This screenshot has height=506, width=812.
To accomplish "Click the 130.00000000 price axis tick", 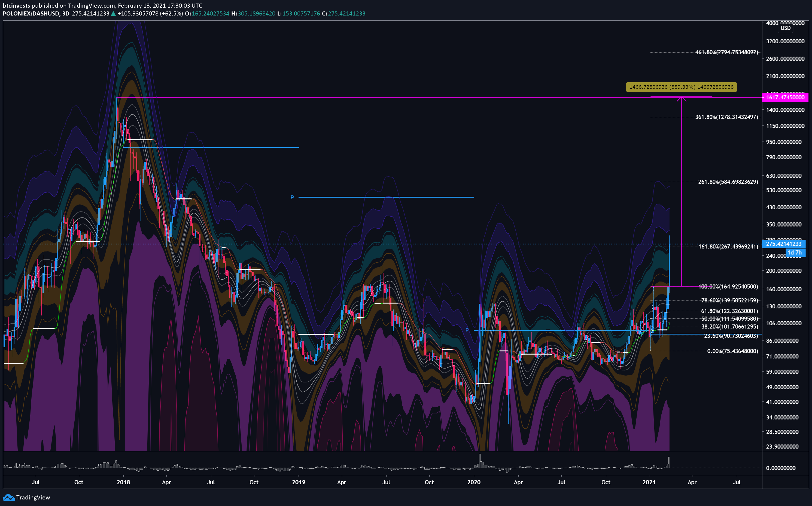I will [x=784, y=306].
